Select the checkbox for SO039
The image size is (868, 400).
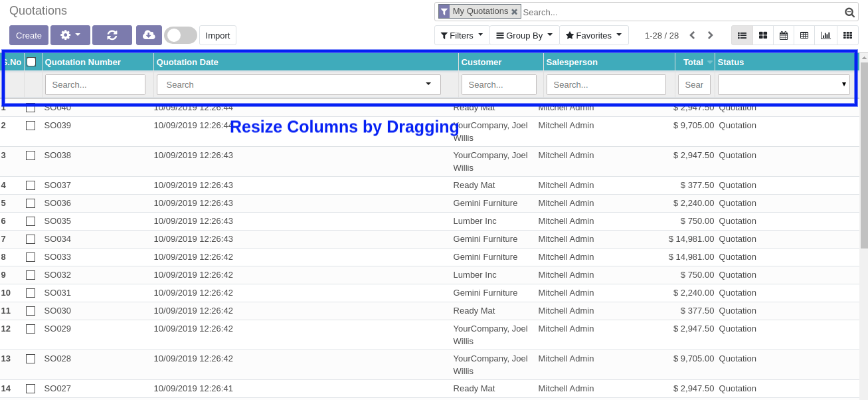31,126
